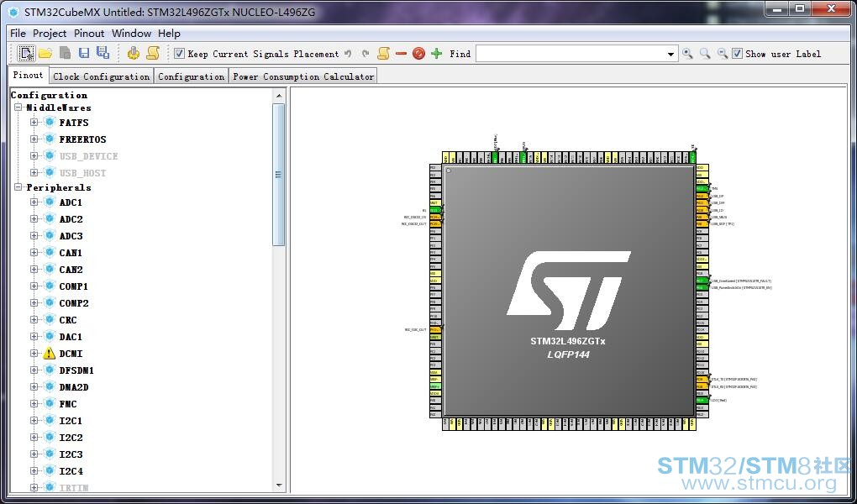This screenshot has width=857, height=504.
Task: Click the yellow warning icon beside DCMI
Action: coord(50,353)
